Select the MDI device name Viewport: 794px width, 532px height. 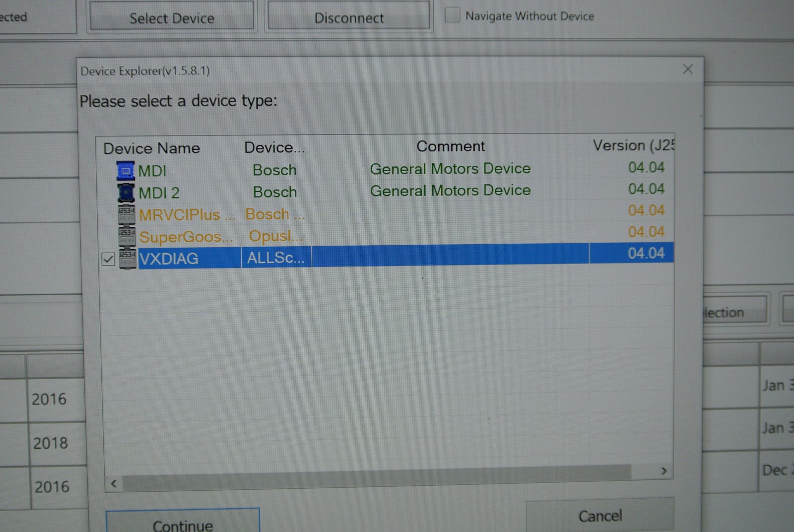click(x=152, y=171)
